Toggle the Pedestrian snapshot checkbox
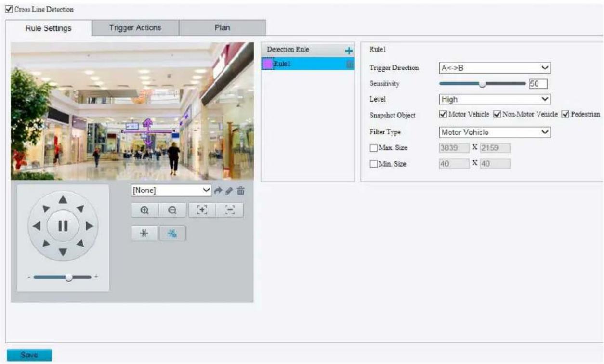The height and width of the screenshot is (364, 604). 565,114
